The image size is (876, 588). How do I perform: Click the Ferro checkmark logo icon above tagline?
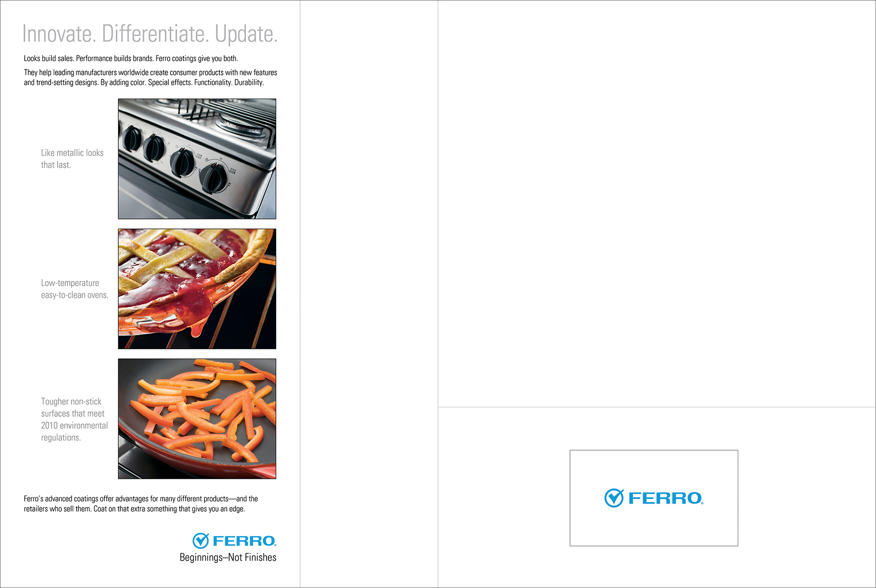coord(201,541)
